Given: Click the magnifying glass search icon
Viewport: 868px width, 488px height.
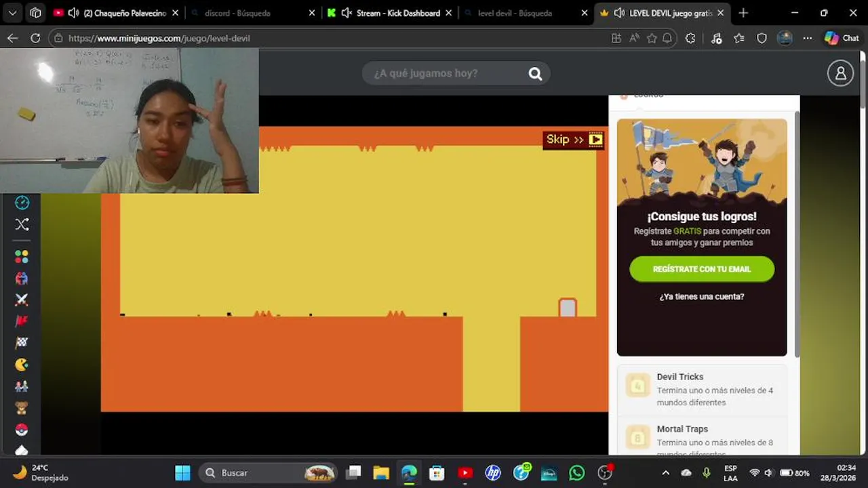Looking at the screenshot, I should [535, 74].
